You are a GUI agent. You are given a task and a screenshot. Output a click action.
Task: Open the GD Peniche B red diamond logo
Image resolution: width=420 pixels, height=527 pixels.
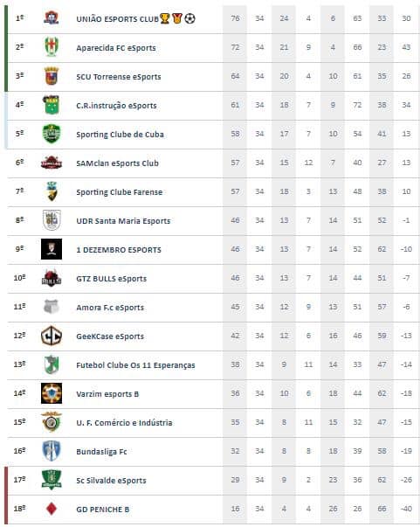click(x=52, y=509)
